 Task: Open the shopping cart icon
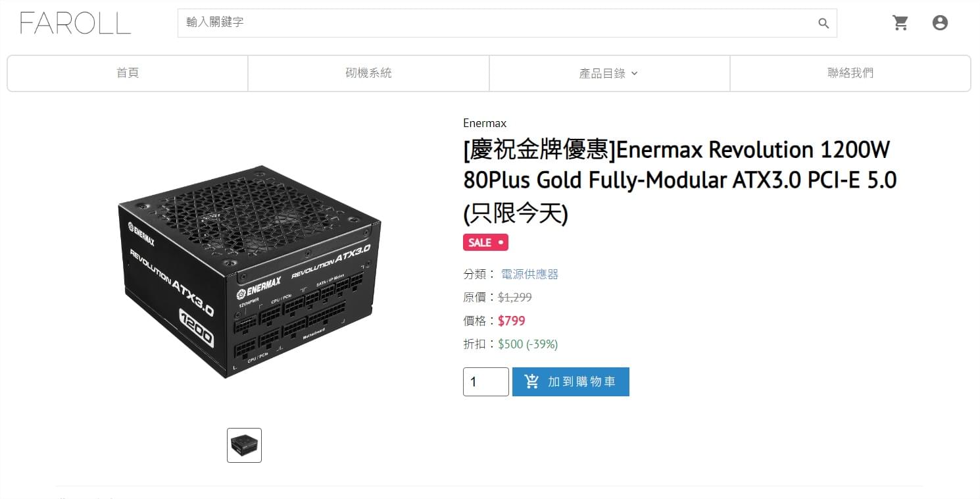(900, 23)
